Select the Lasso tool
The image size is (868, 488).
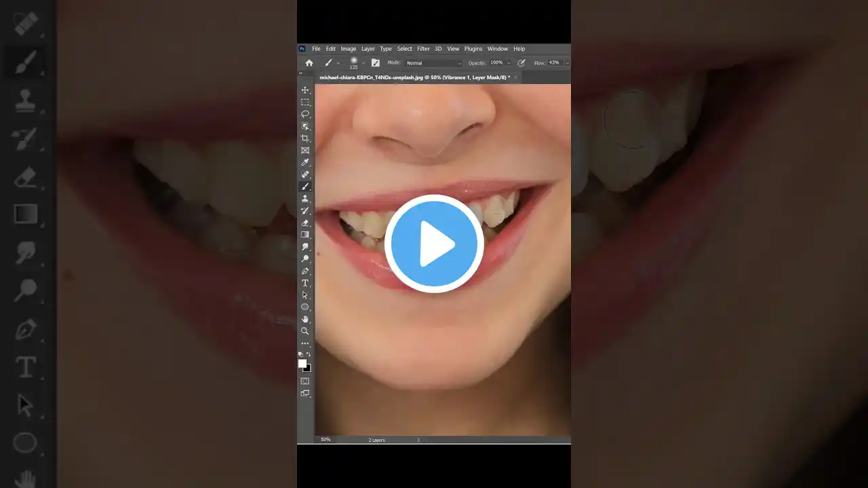(305, 114)
